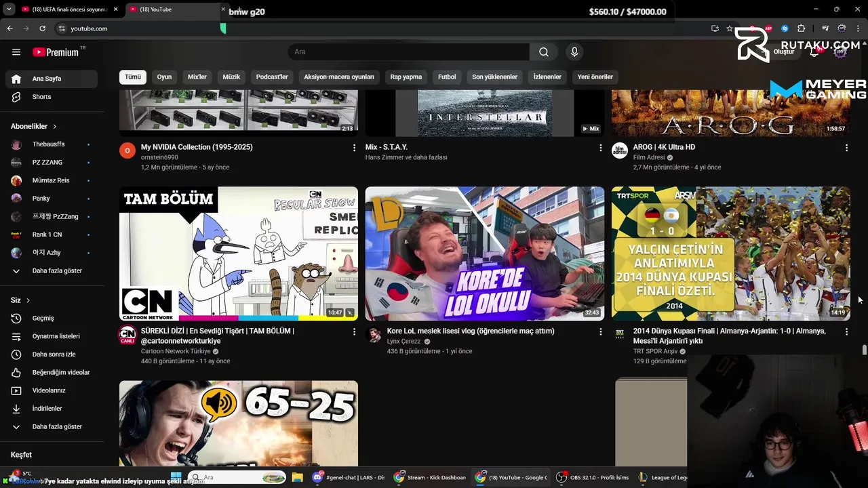Click the search magnifier button
The image size is (868, 488).
point(544,52)
